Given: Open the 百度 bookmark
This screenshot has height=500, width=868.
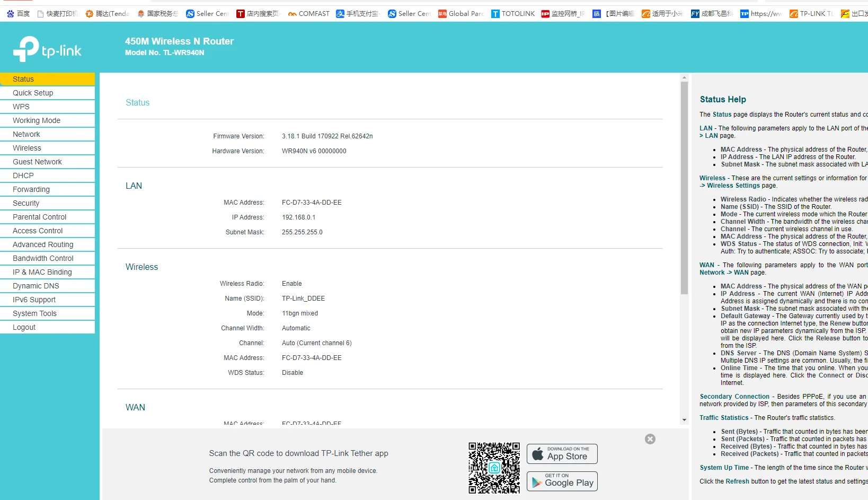Looking at the screenshot, I should coord(19,14).
